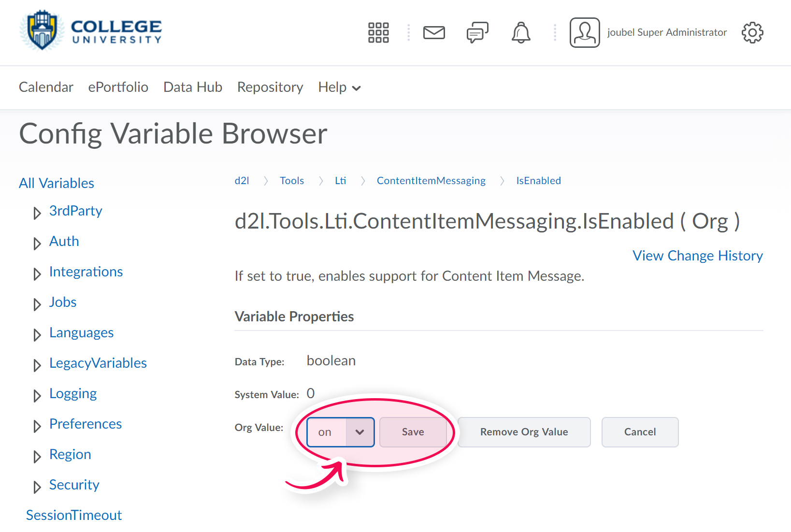Expand the Security tree node arrow

(x=37, y=487)
